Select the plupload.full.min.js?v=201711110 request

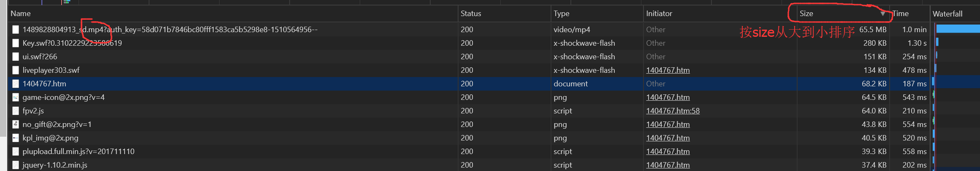(79, 152)
